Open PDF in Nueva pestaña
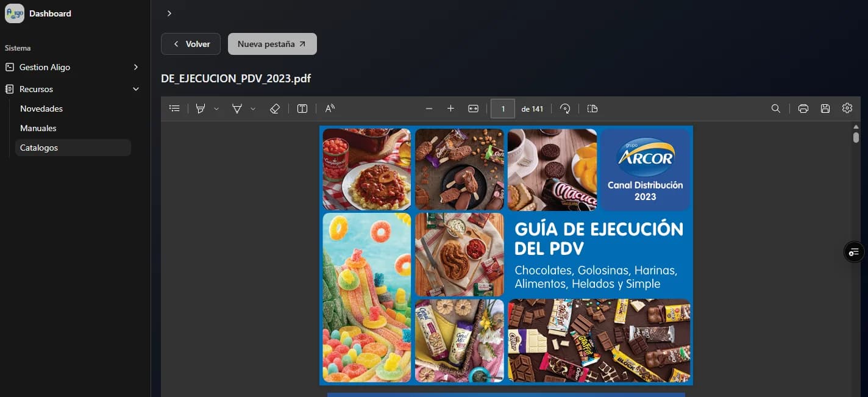The image size is (868, 397). [x=272, y=44]
